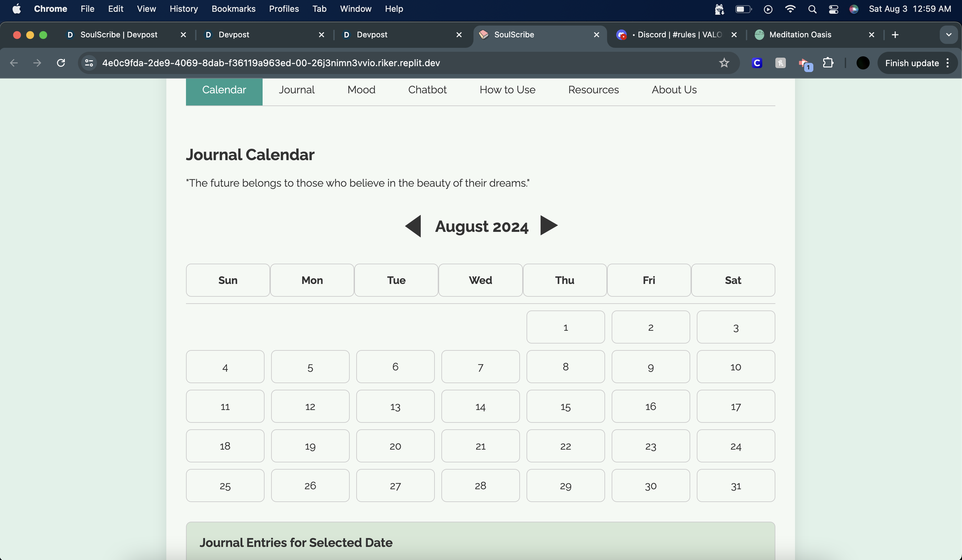The height and width of the screenshot is (560, 962).
Task: Select August 3 on calendar
Action: coord(735,327)
